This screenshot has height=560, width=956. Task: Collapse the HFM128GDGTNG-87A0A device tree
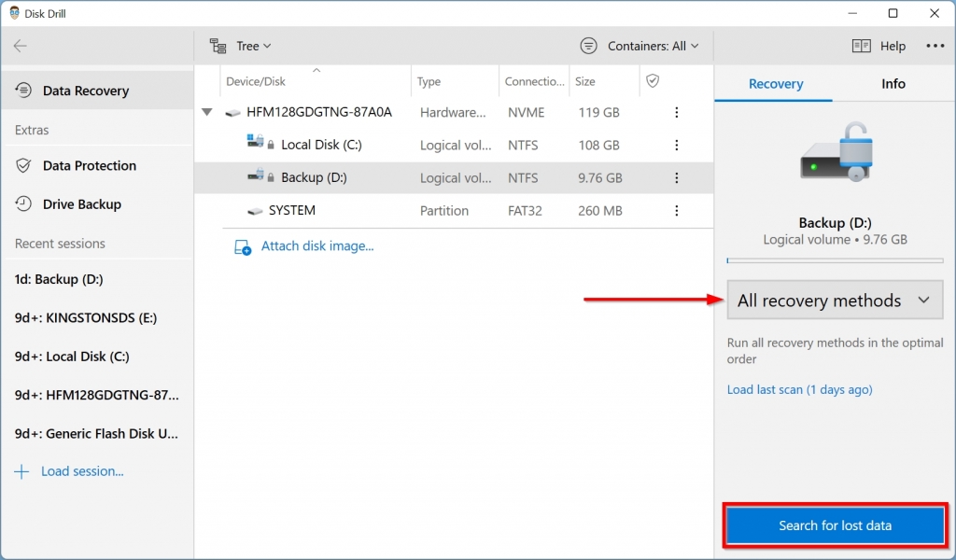point(207,111)
